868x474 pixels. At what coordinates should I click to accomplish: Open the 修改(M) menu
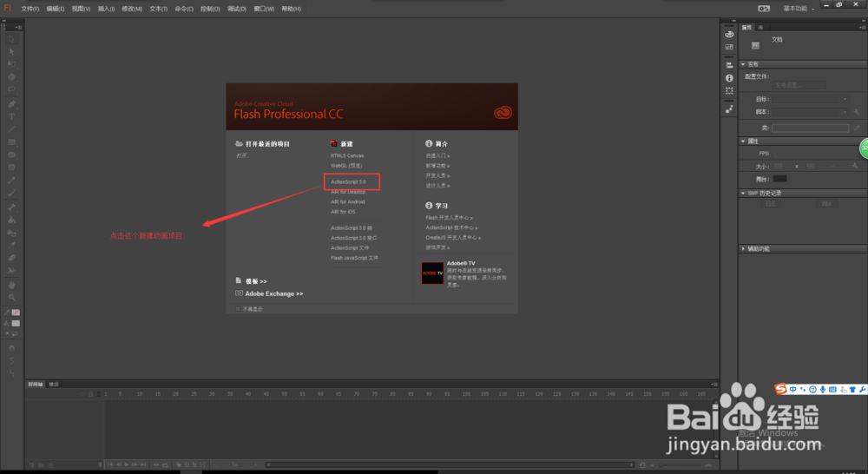tap(132, 9)
